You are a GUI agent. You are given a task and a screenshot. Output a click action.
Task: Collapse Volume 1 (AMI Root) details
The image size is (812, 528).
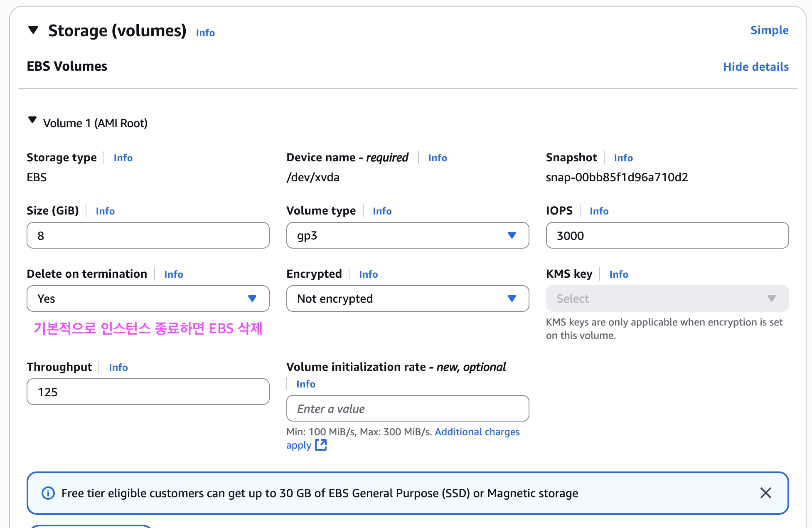pos(32,121)
